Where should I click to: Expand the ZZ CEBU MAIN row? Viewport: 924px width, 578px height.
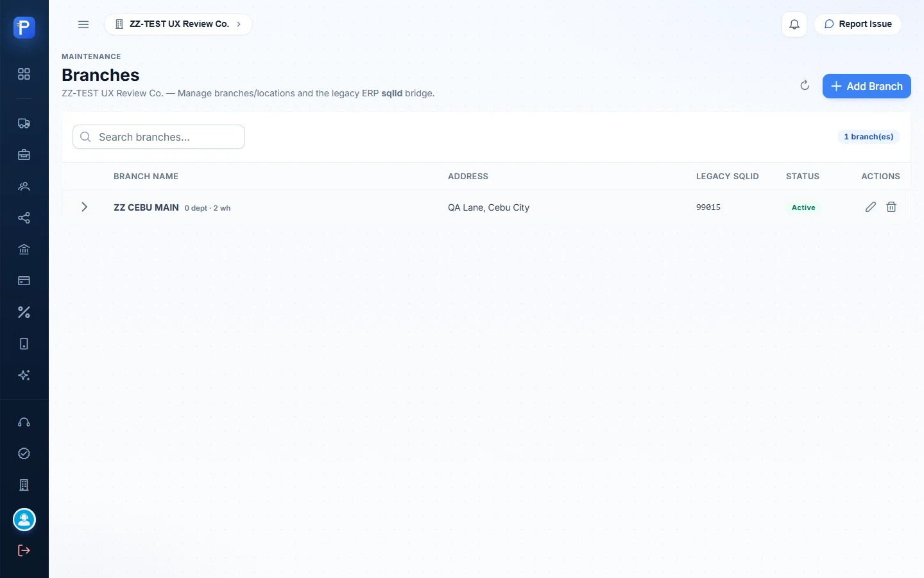click(x=84, y=207)
